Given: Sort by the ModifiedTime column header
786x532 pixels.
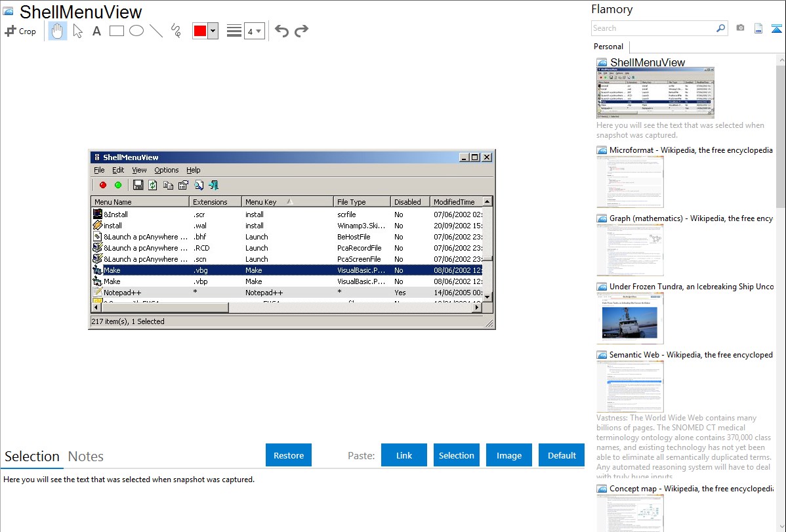Looking at the screenshot, I should (456, 201).
